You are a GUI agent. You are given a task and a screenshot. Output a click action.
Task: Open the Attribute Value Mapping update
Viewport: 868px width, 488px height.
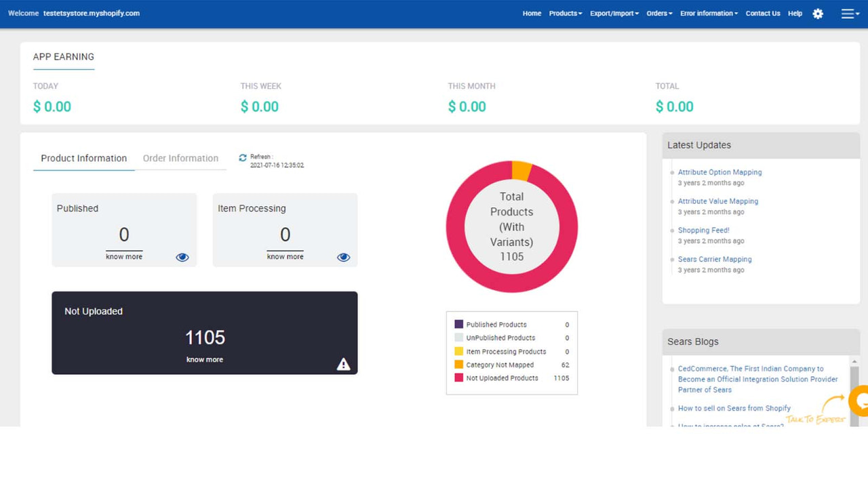pos(718,201)
